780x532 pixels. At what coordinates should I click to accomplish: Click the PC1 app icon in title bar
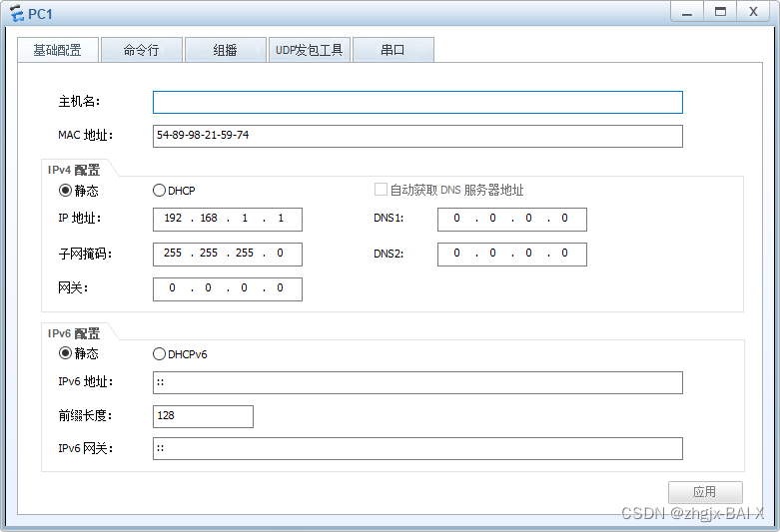click(x=16, y=13)
